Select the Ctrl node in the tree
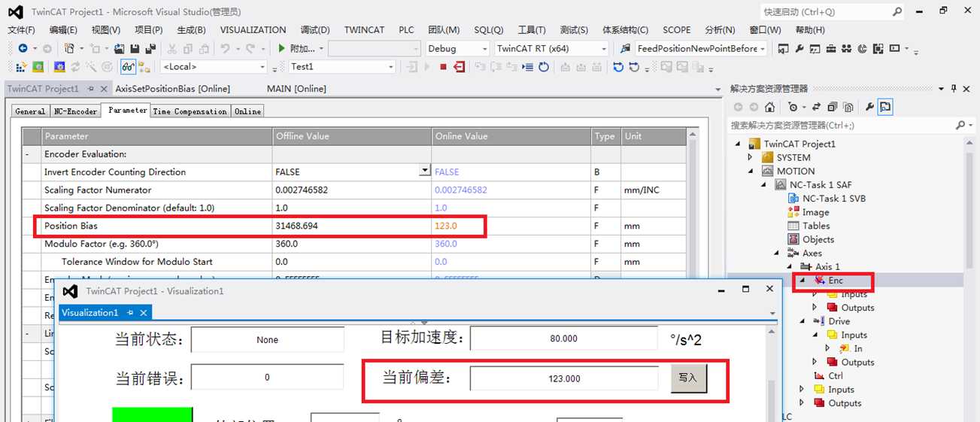 click(x=836, y=375)
